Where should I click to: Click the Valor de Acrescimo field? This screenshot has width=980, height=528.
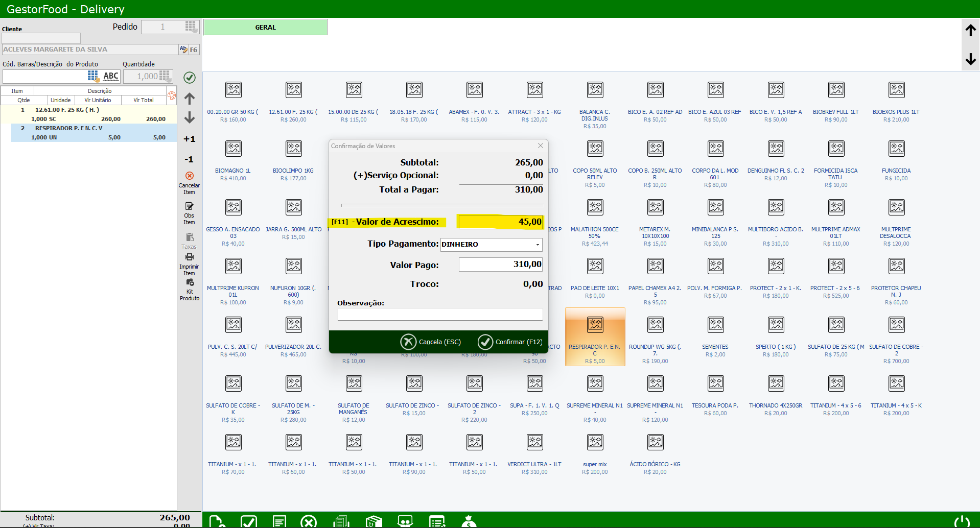[500, 222]
